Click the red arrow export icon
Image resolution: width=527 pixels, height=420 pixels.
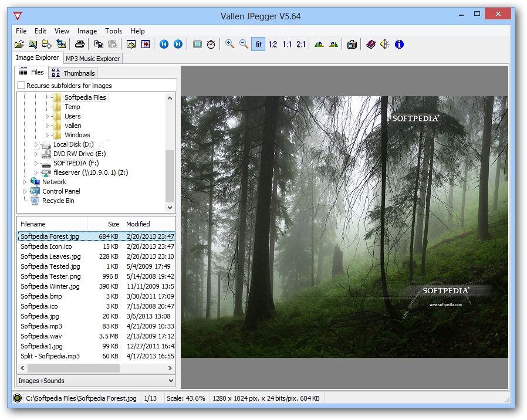point(146,45)
